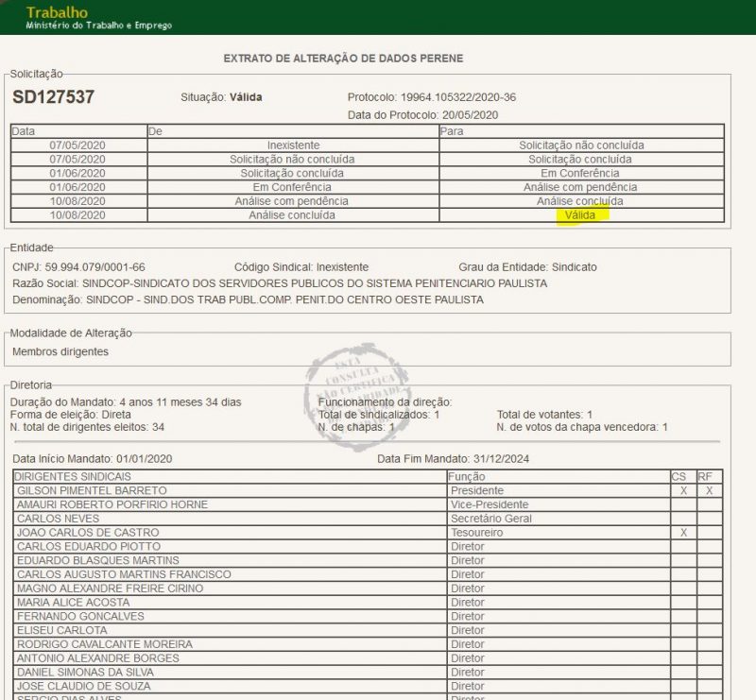This screenshot has height=700, width=756.
Task: Click 'Forma de eleição: Direta'
Action: pyautogui.click(x=70, y=415)
